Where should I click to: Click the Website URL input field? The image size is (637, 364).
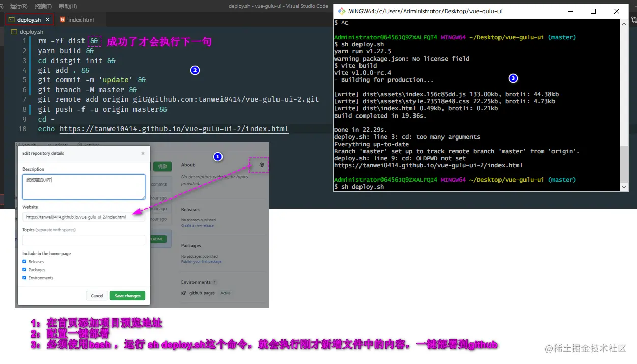(x=84, y=217)
